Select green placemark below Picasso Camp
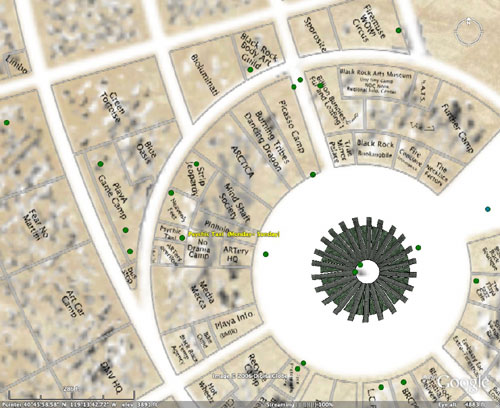 point(313,174)
